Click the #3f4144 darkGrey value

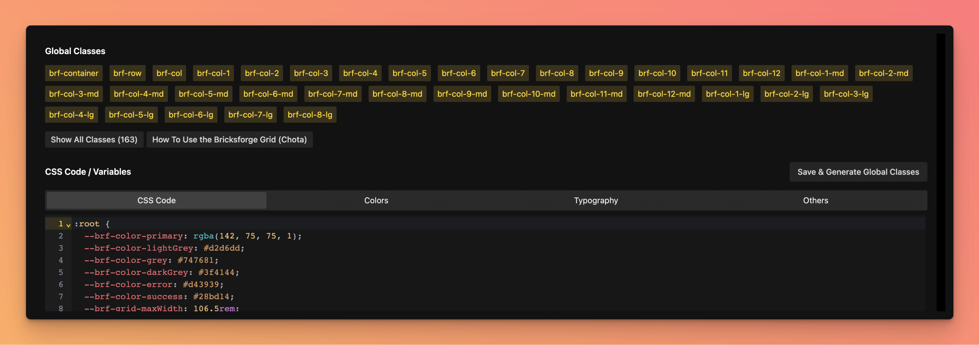[217, 273]
